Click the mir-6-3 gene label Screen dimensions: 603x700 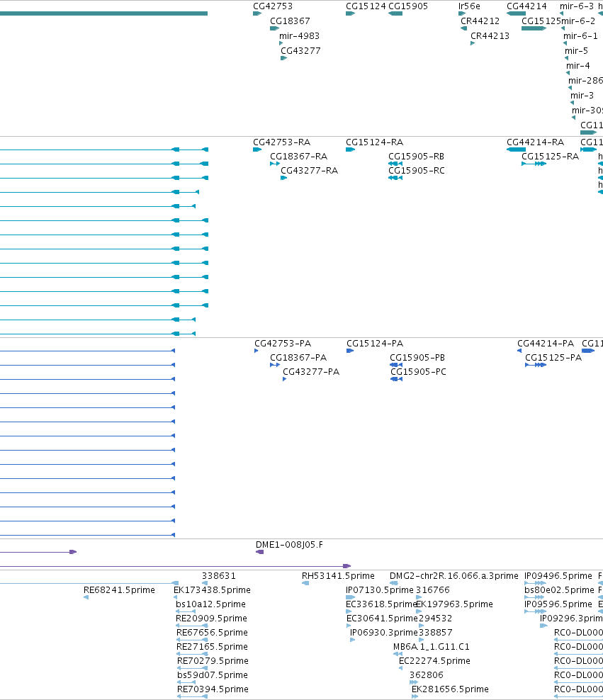coord(577,6)
